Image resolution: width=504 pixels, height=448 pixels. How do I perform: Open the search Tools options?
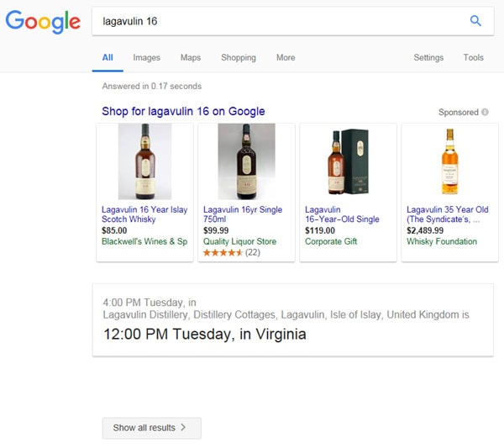click(473, 58)
